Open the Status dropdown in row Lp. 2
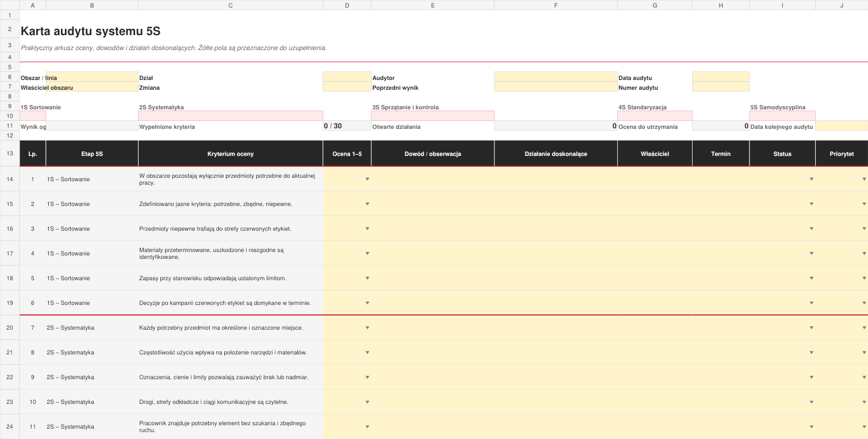This screenshot has width=868, height=439. [x=812, y=204]
